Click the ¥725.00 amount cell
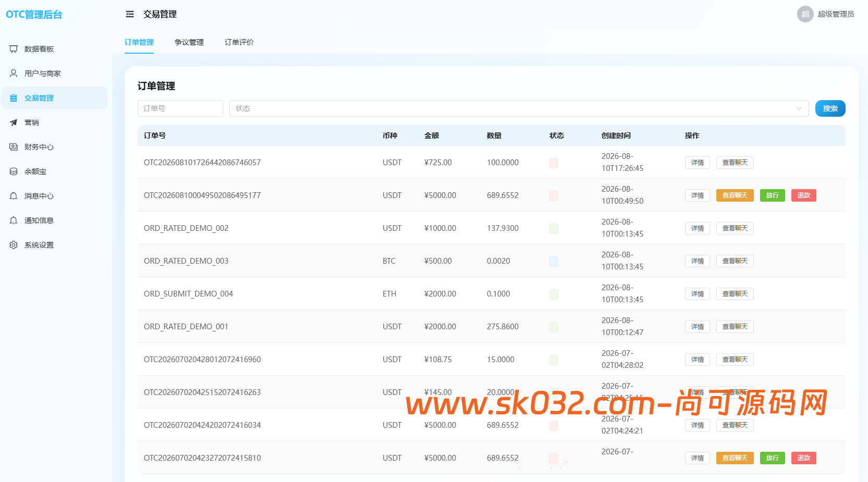The height and width of the screenshot is (482, 868). 438,163
